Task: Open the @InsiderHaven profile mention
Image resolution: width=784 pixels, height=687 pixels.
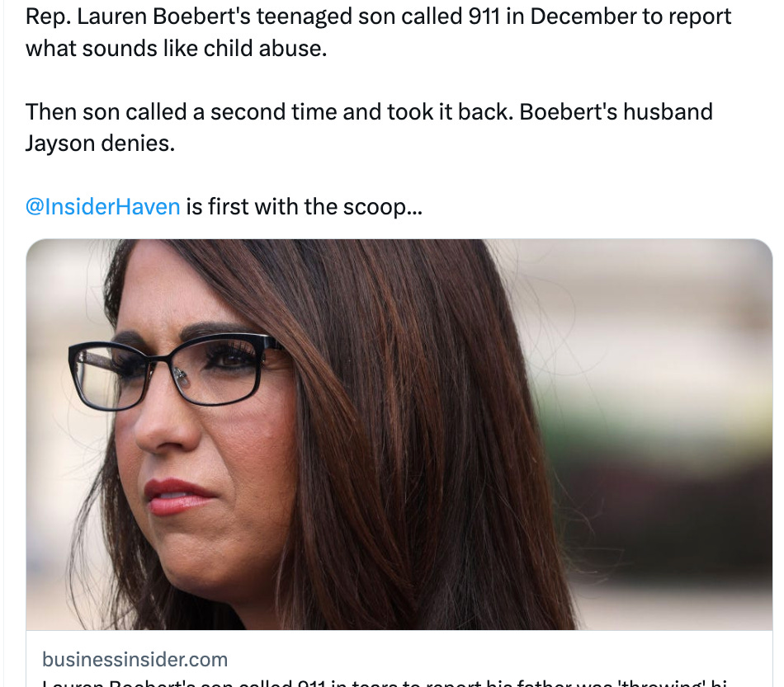Action: tap(102, 207)
